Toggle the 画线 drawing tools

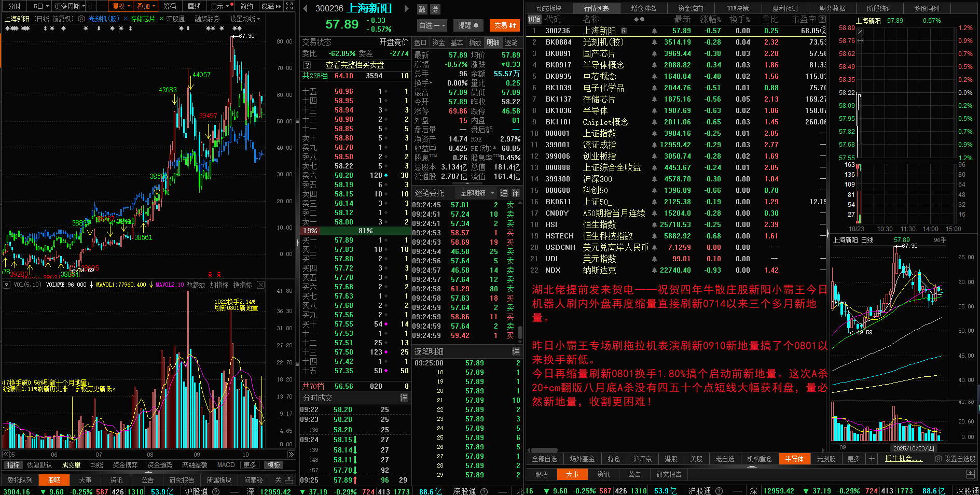194,6
